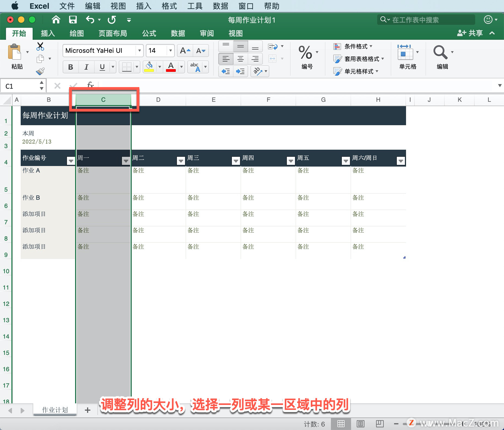
Task: Click the workbook search field
Action: tap(426, 20)
